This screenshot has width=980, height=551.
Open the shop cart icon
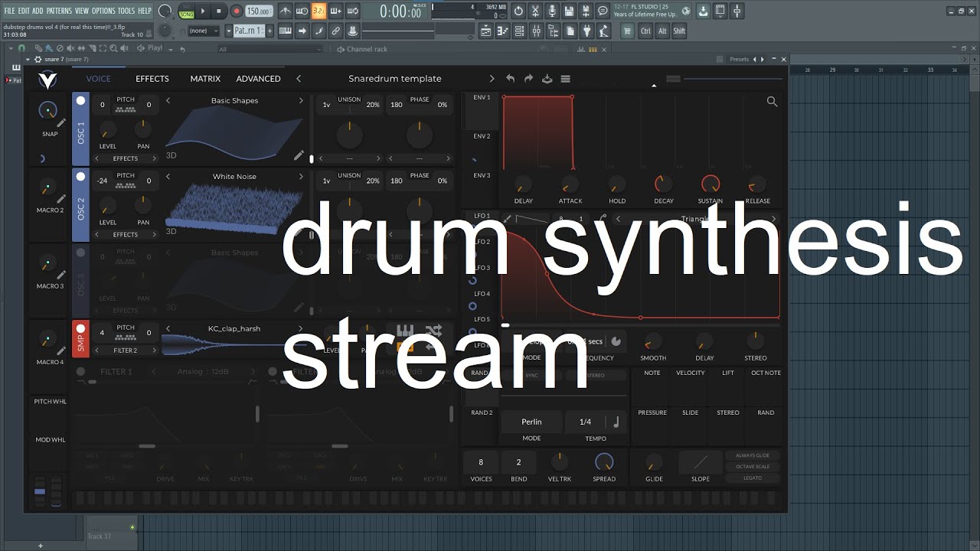click(x=627, y=31)
